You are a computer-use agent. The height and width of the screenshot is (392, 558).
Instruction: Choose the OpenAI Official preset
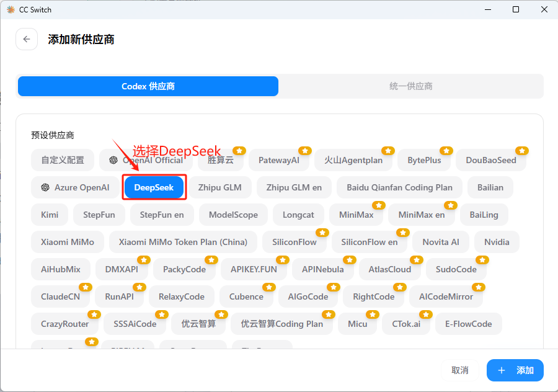146,160
